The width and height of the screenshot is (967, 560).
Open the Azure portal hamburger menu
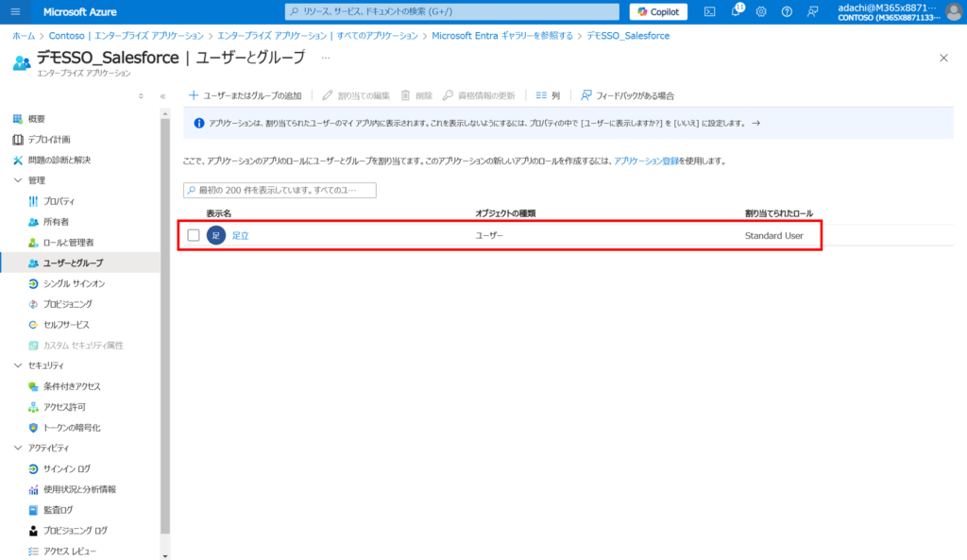pyautogui.click(x=15, y=11)
